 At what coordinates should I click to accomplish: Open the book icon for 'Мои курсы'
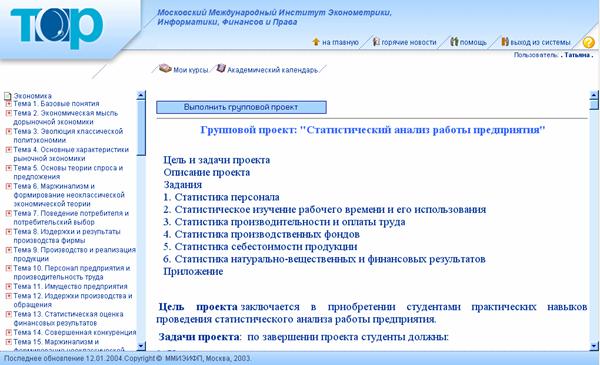tap(165, 68)
